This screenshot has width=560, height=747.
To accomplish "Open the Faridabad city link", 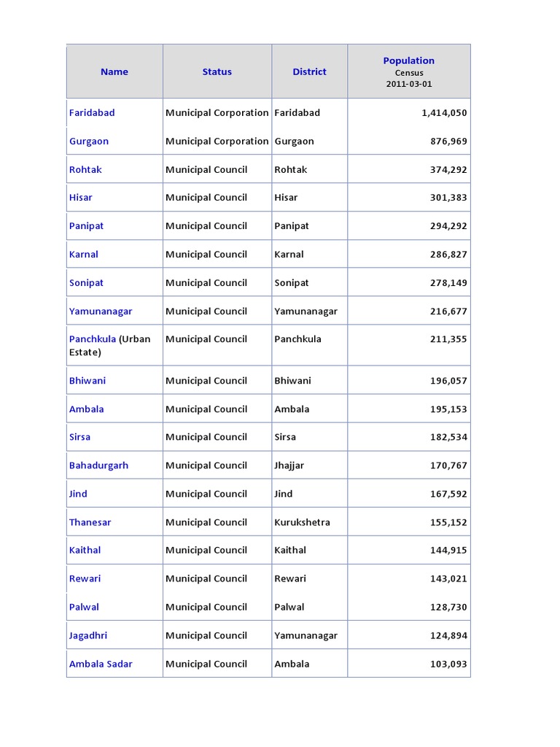I will pos(92,113).
